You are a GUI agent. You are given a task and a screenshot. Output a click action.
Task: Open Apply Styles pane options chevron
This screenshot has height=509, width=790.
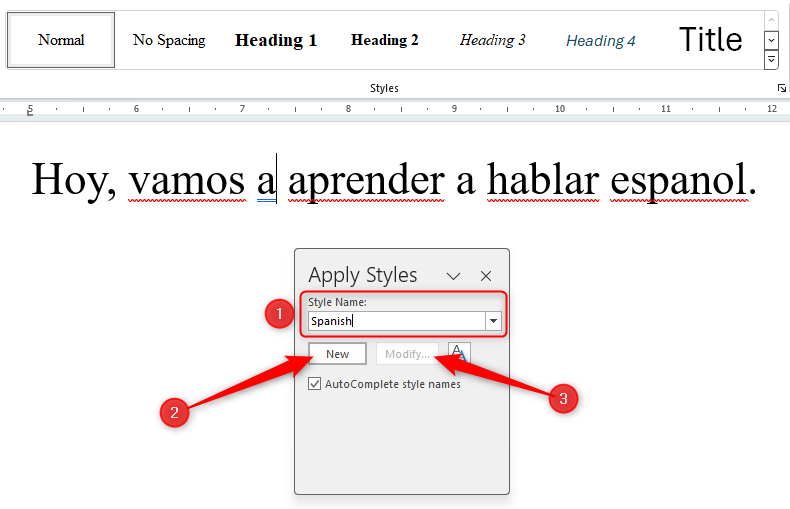[x=453, y=276]
